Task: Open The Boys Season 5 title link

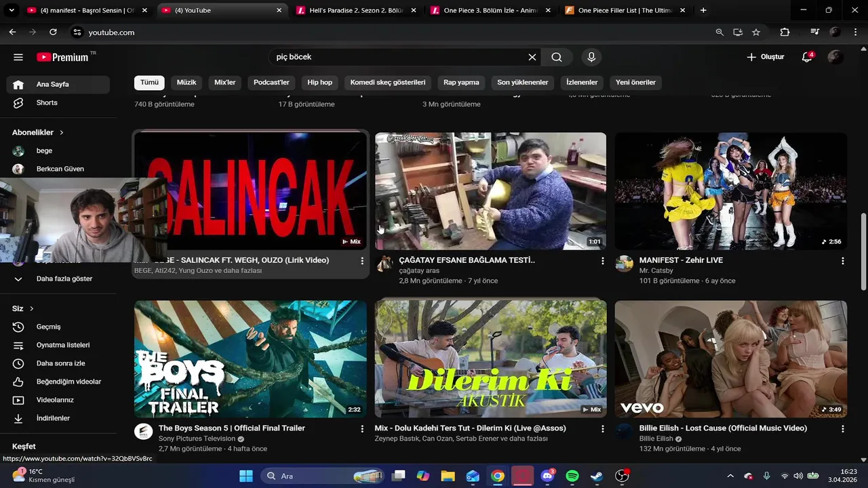Action: pos(232,428)
